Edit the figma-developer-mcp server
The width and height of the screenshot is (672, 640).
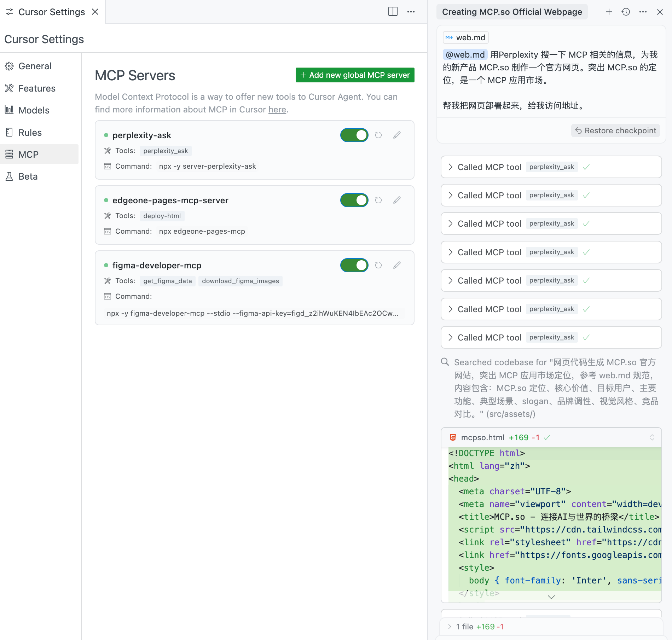click(x=397, y=265)
